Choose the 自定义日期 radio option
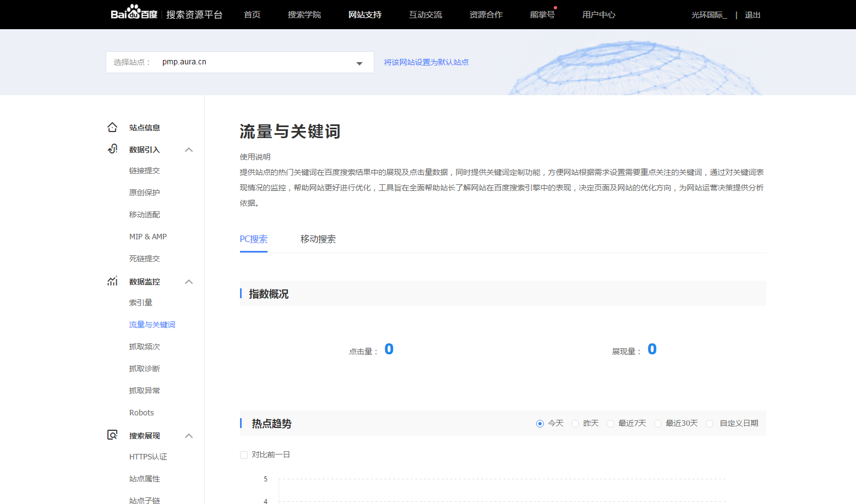The height and width of the screenshot is (504, 856). [710, 424]
